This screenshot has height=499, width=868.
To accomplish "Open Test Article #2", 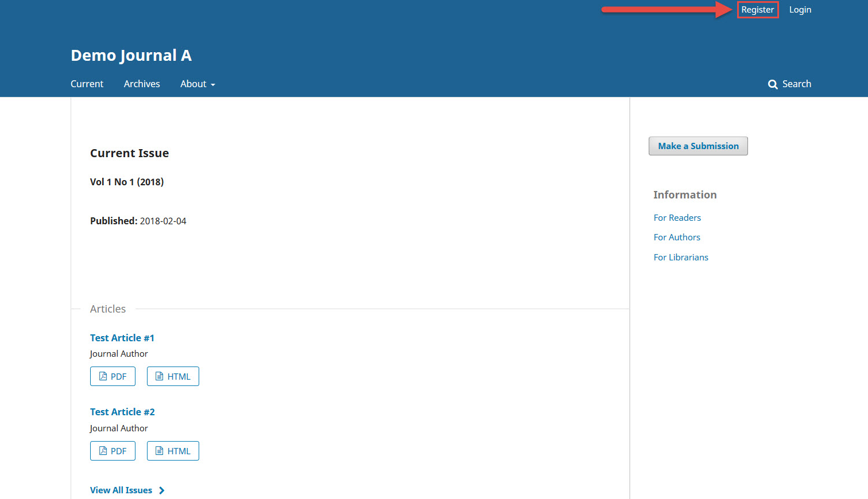I will pos(122,412).
